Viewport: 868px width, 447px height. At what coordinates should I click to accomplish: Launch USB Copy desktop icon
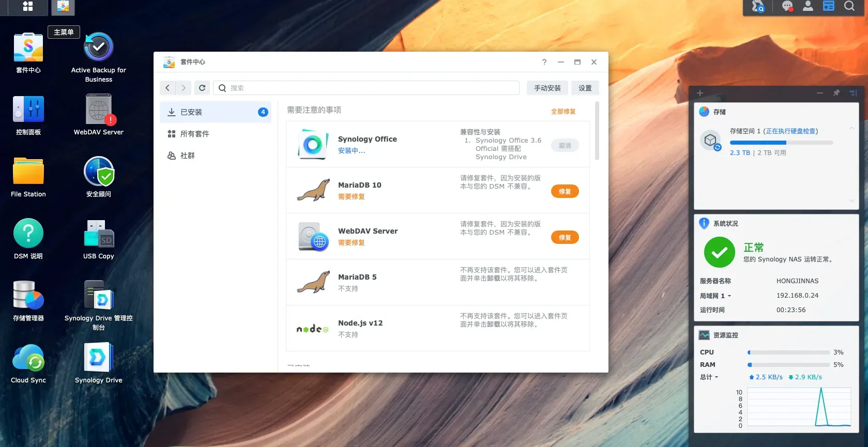[99, 234]
